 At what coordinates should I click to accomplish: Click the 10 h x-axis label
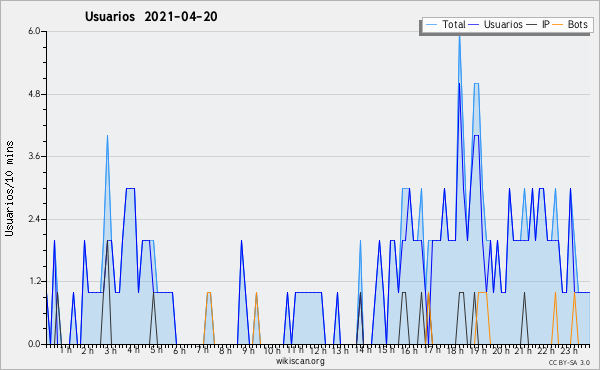(x=272, y=350)
